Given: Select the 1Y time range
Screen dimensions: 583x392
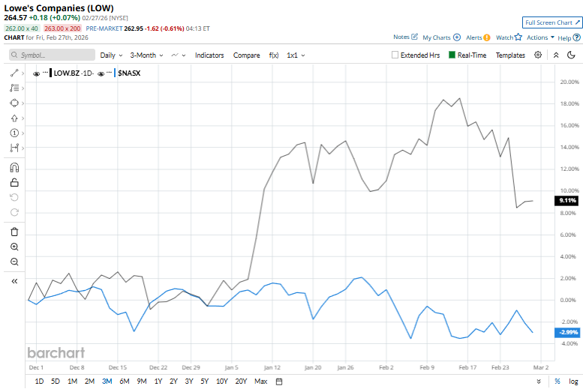Looking at the screenshot, I should point(158,382).
